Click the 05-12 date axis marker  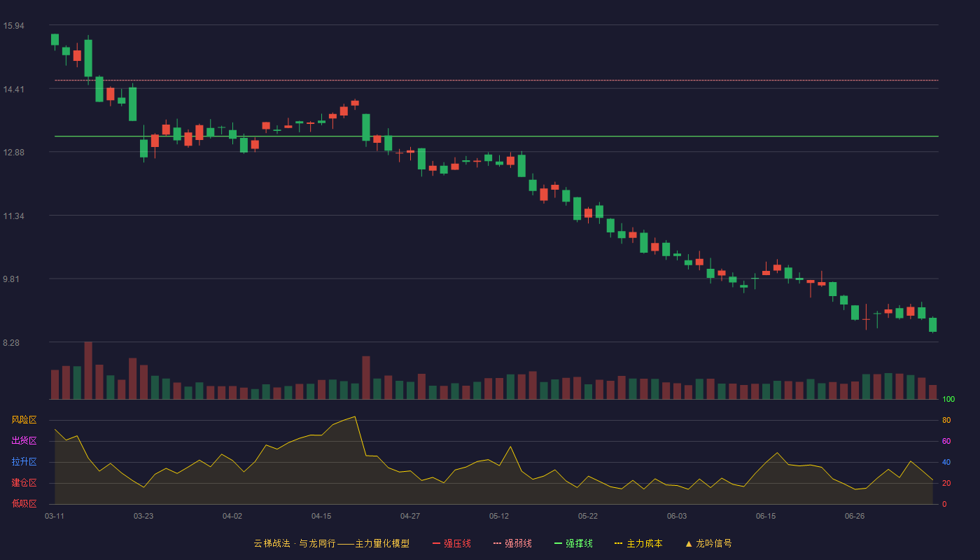(499, 516)
